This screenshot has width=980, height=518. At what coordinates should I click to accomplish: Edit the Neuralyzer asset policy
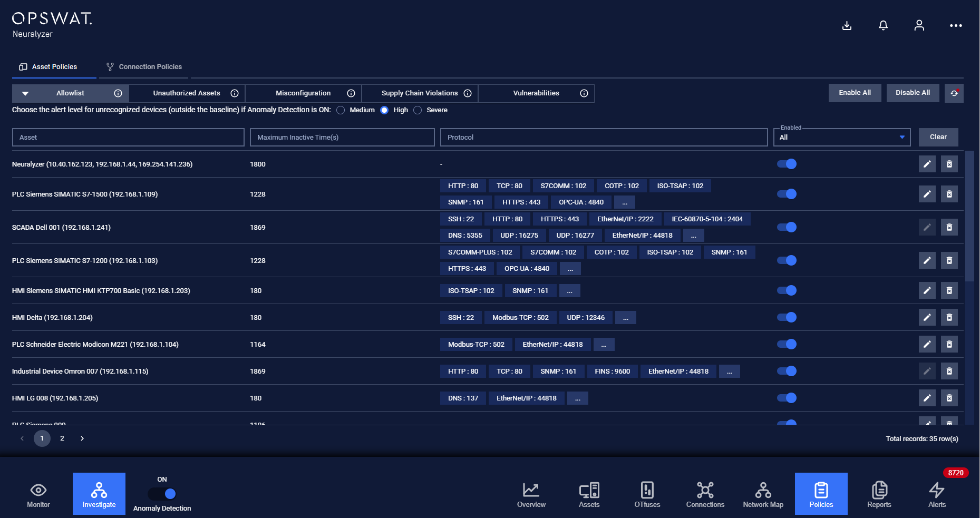(x=927, y=164)
